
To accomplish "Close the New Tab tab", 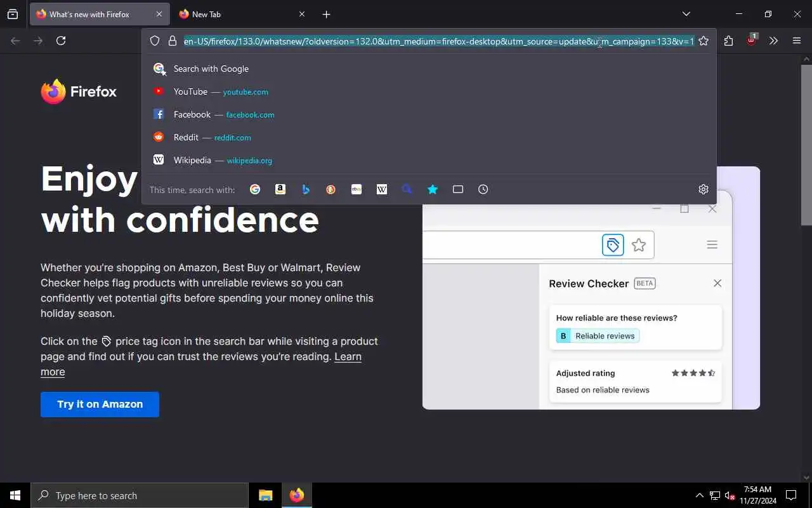I will coord(302,14).
